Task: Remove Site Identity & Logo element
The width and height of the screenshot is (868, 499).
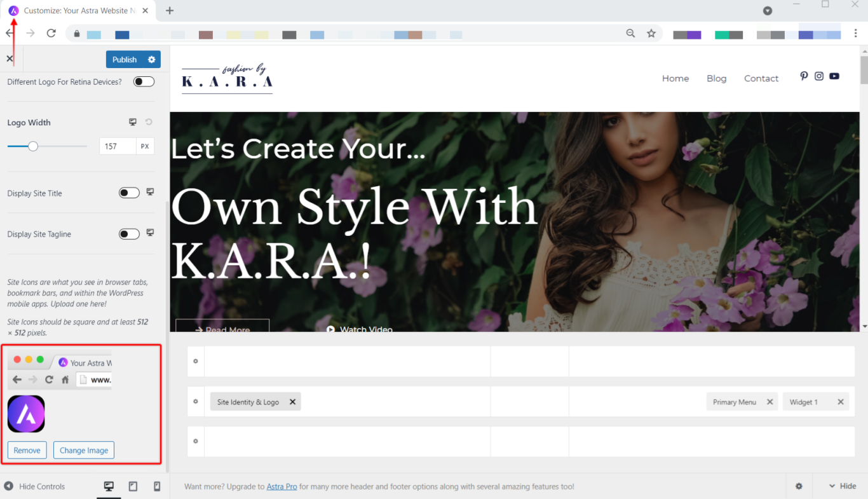Action: coord(292,402)
